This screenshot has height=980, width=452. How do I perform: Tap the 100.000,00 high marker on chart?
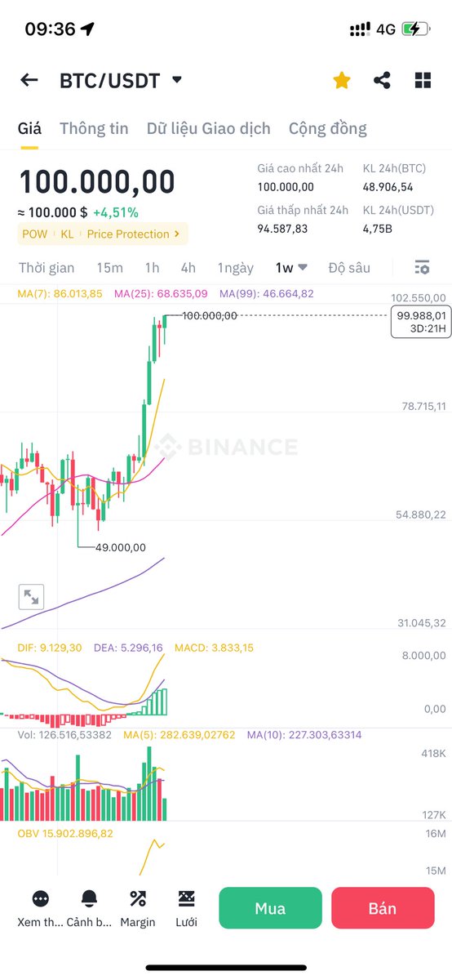coord(210,315)
